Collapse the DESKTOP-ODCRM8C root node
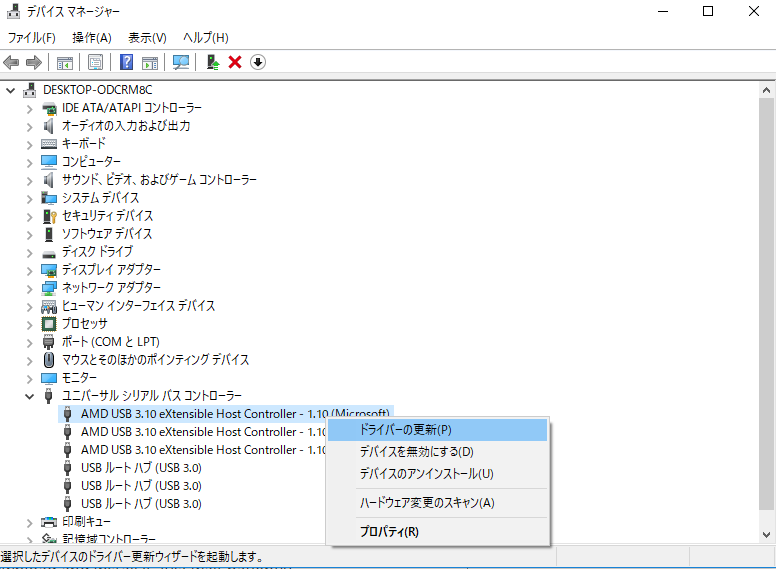Viewport: 776px width, 569px height. coord(10,91)
